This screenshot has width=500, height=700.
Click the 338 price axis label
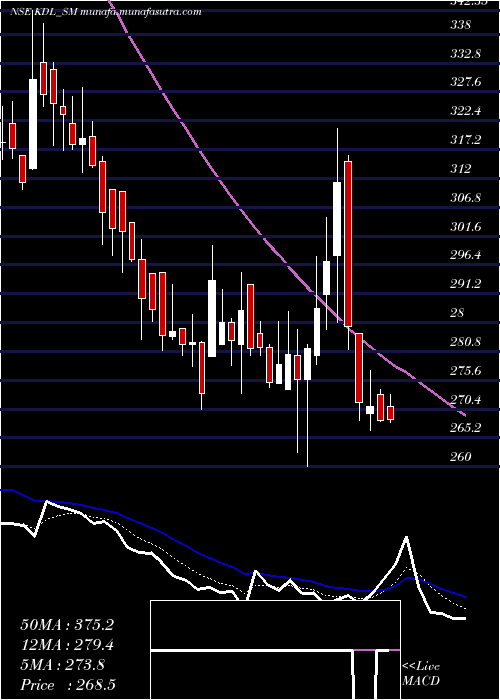pos(461,25)
